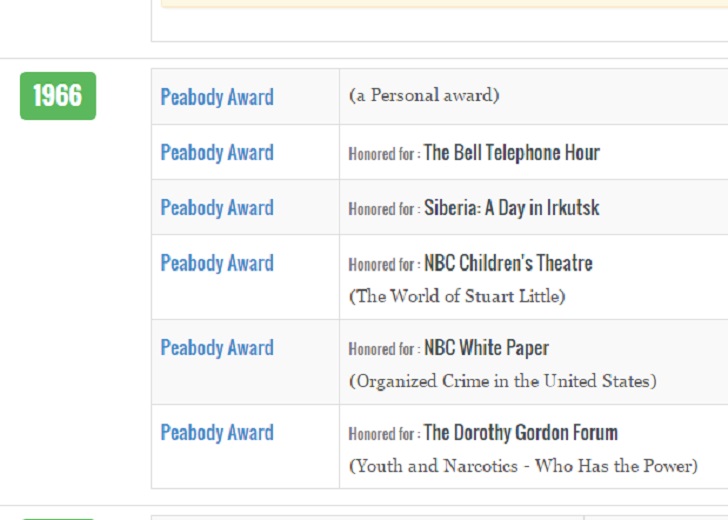This screenshot has width=728, height=520.
Task: Click 'Honored for :' label in Dorothy Gordon row
Action: 384,434
